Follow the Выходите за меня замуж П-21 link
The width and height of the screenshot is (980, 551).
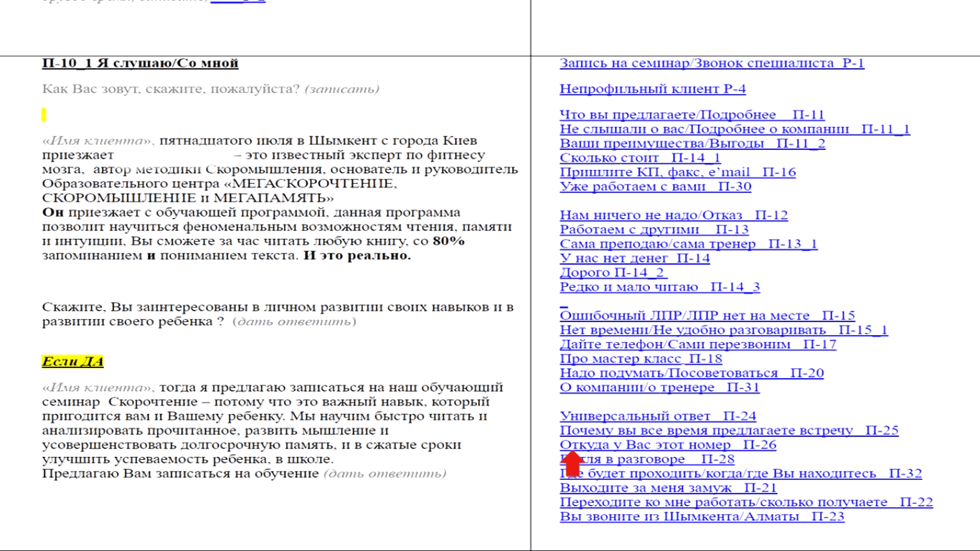click(668, 488)
